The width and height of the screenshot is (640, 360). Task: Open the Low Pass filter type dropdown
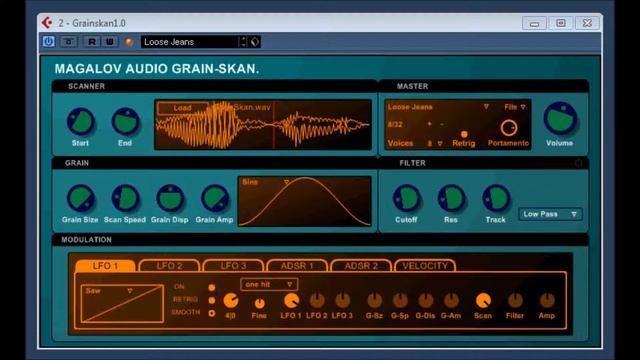[550, 214]
